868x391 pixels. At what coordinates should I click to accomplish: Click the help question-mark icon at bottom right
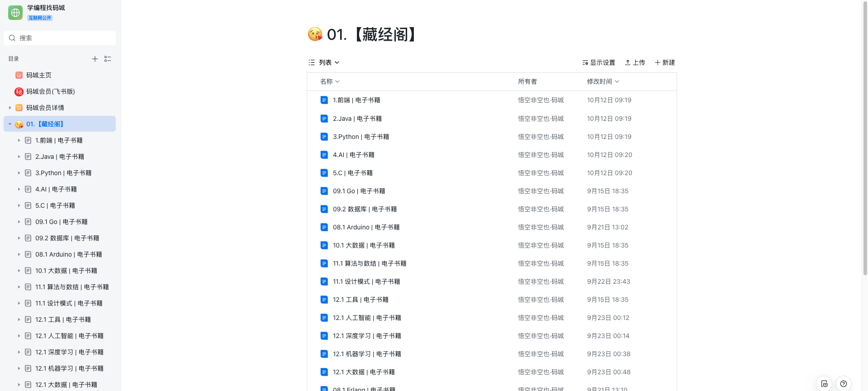844,384
